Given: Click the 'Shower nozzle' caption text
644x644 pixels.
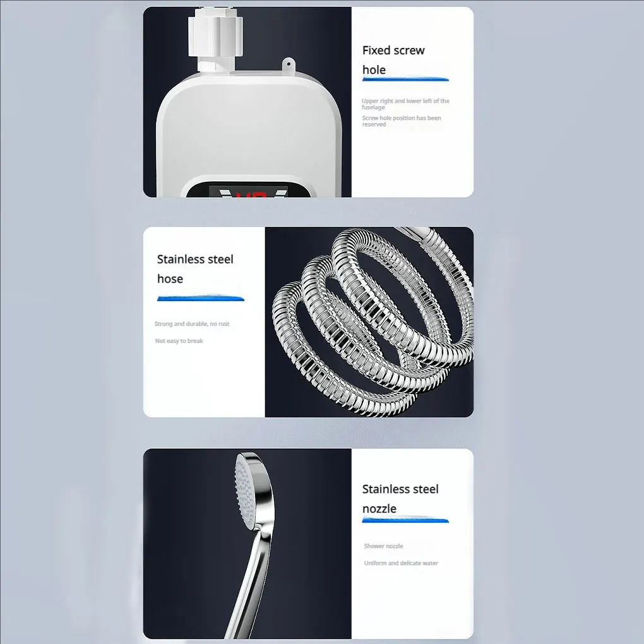Looking at the screenshot, I should (384, 546).
